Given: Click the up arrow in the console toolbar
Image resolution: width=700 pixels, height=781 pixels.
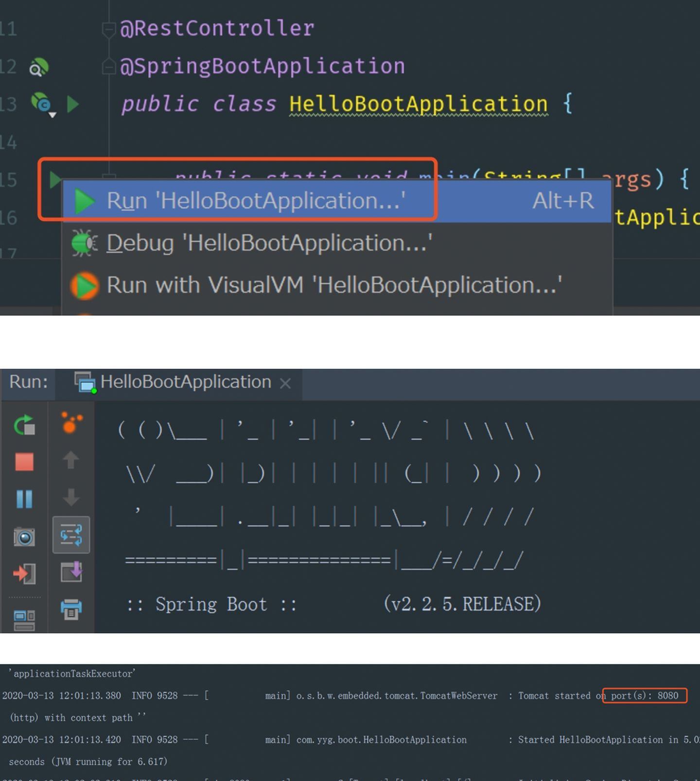Looking at the screenshot, I should click(71, 460).
